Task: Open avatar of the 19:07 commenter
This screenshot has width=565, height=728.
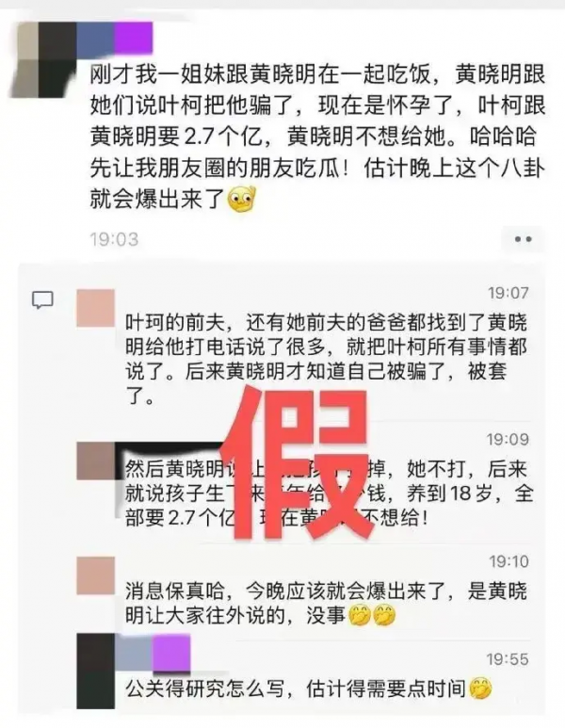Action: coord(96,308)
